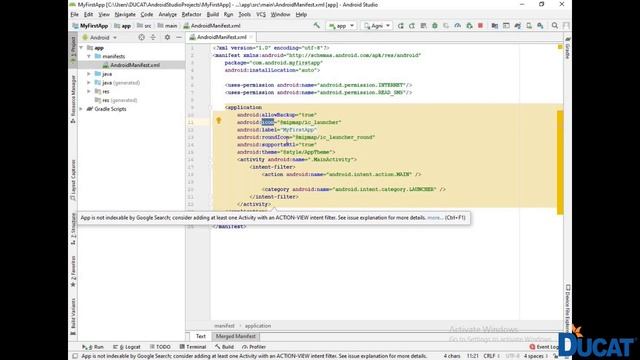Open the Build tool window
This screenshot has width=640, height=360.
point(224,347)
